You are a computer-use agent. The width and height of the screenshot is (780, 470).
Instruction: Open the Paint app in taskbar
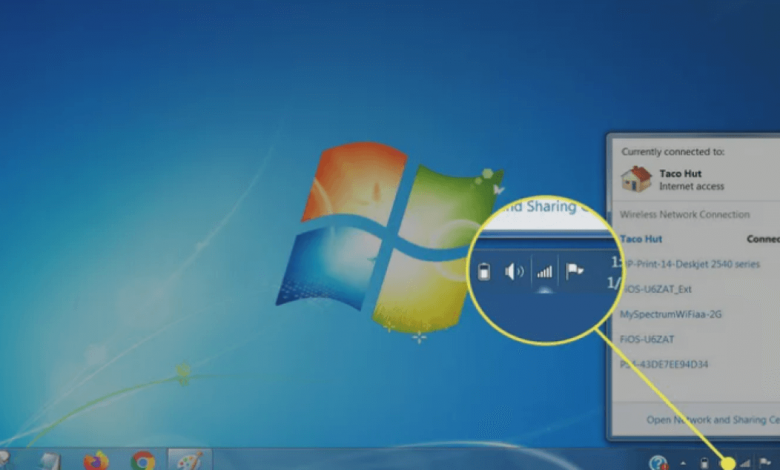188,460
